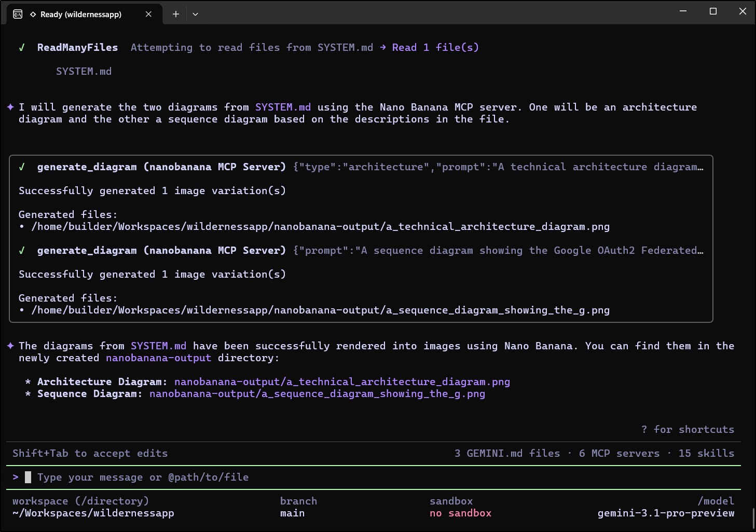Image resolution: width=756 pixels, height=532 pixels.
Task: Click the first generate_diagram checkmark
Action: pos(22,167)
